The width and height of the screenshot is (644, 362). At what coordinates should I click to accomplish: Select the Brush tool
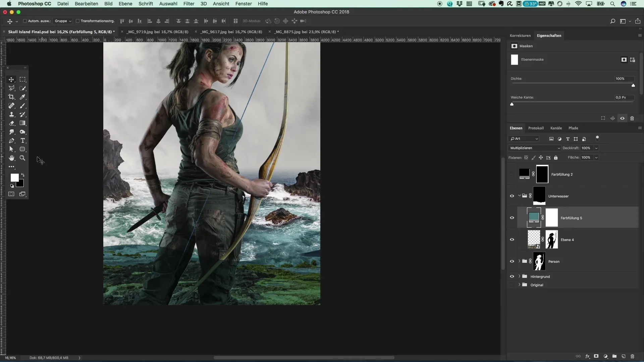(x=22, y=106)
